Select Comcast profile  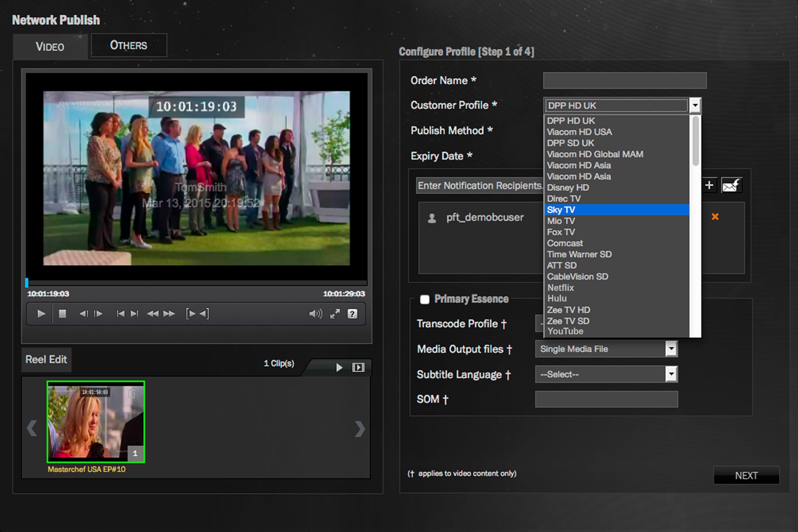click(x=617, y=243)
